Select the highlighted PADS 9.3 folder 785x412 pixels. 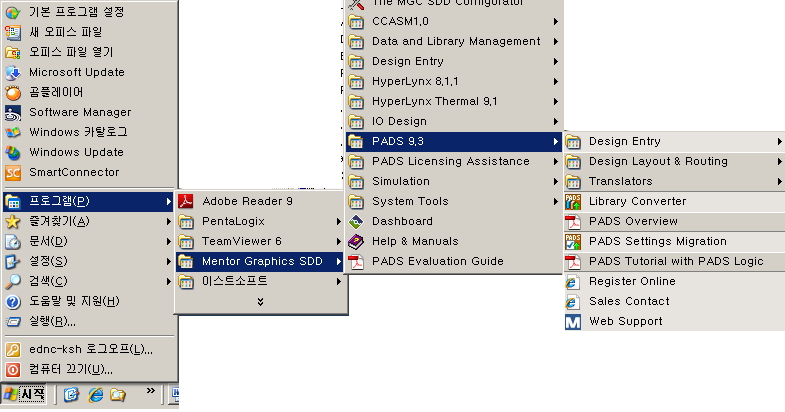point(454,142)
